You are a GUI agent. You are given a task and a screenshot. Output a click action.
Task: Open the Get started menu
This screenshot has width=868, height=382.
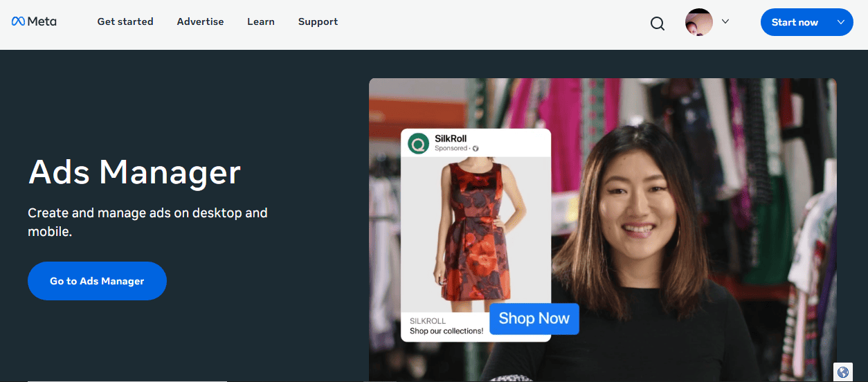pos(125,21)
